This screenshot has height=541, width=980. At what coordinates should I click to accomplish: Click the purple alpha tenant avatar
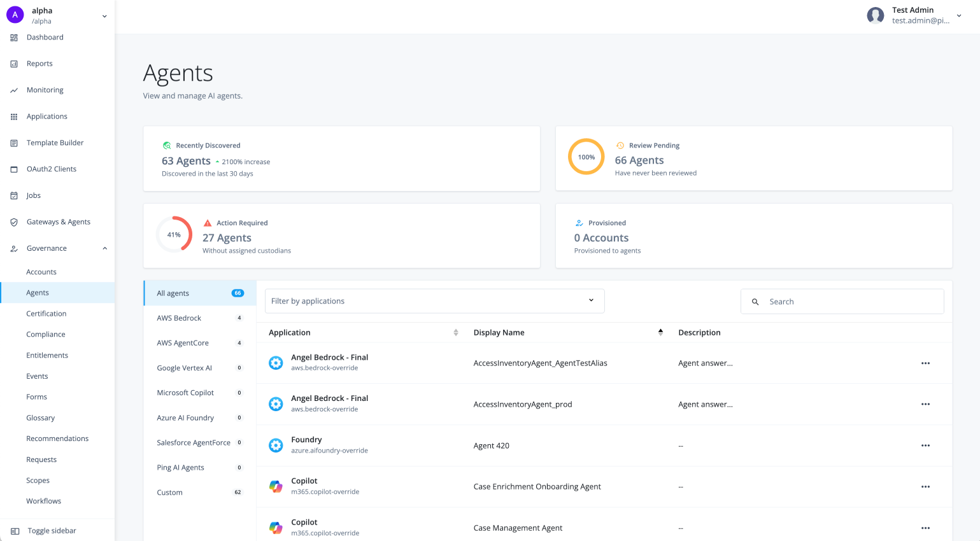pos(15,15)
